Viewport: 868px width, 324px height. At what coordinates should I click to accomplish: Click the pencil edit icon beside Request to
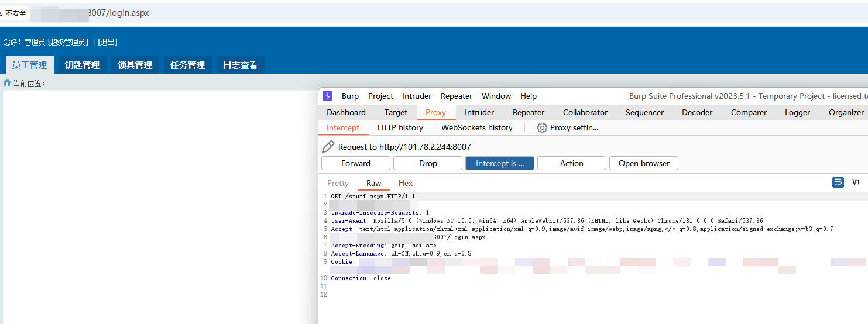pos(328,147)
